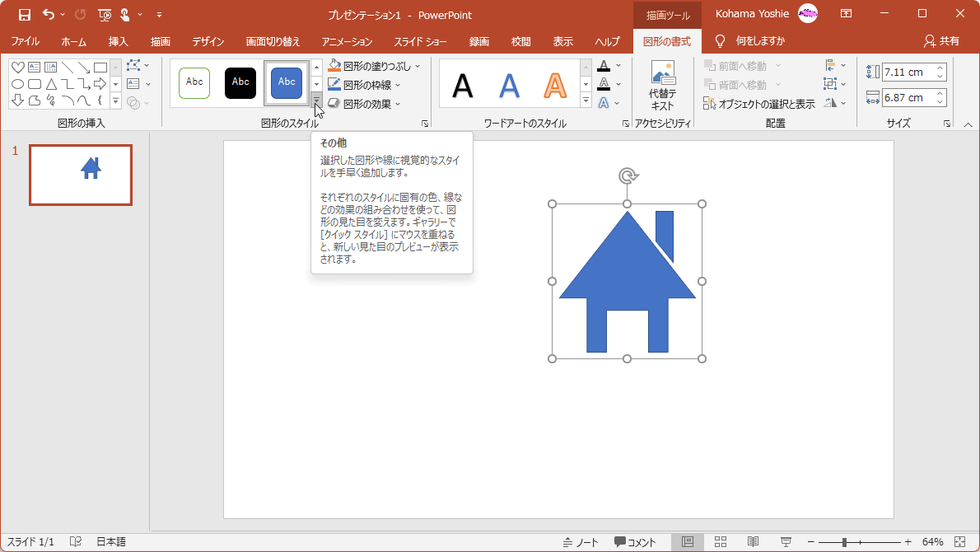Select the arrow line shape
Image resolution: width=980 pixels, height=552 pixels.
[x=84, y=67]
